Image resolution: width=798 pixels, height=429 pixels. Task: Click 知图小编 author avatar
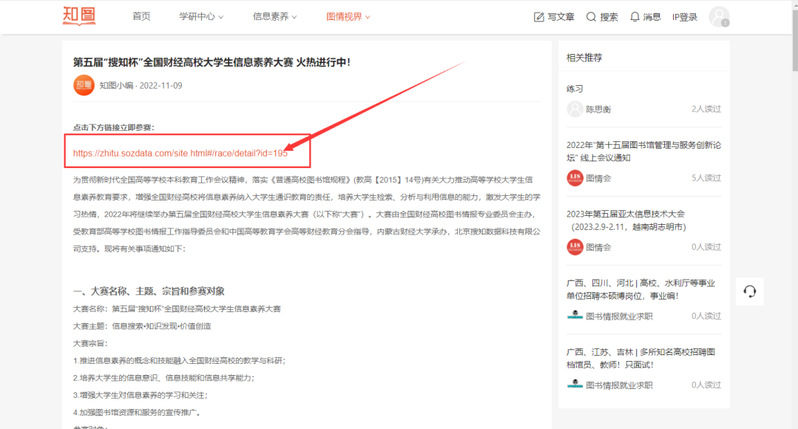click(x=84, y=85)
